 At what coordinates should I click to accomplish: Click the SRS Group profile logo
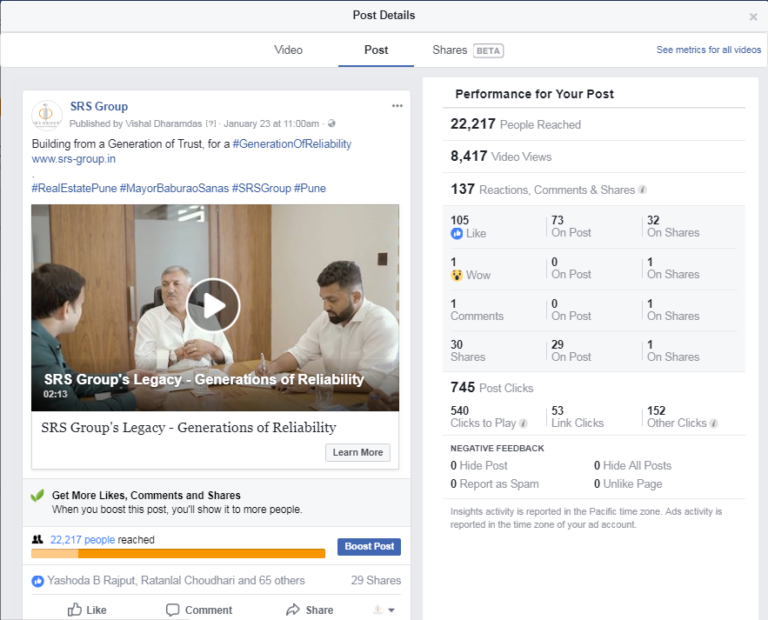coord(47,115)
